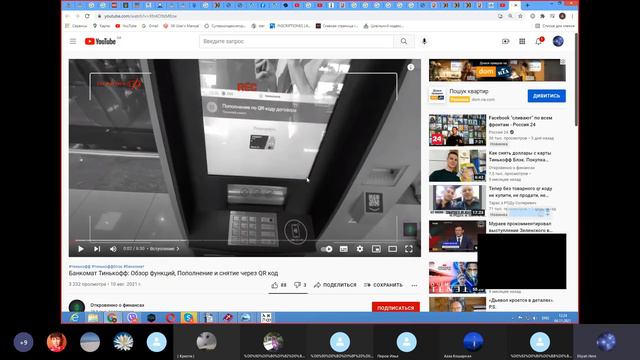This screenshot has width=640, height=360.
Task: Click the hashtags above the video title
Action: pos(107,266)
